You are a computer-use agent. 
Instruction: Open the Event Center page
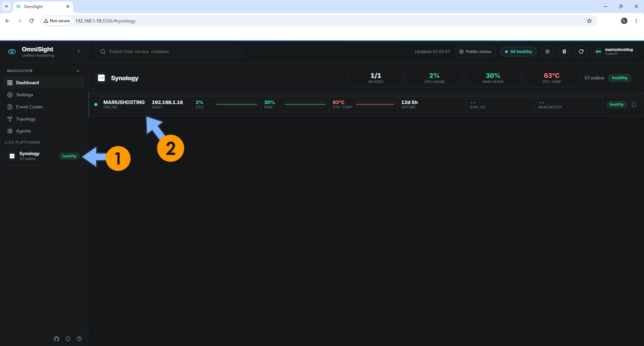44,107
